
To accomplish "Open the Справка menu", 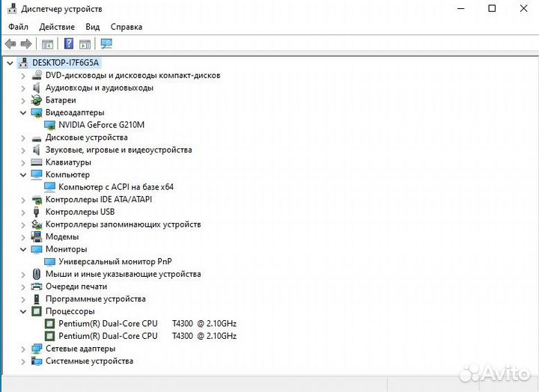I will 127,27.
